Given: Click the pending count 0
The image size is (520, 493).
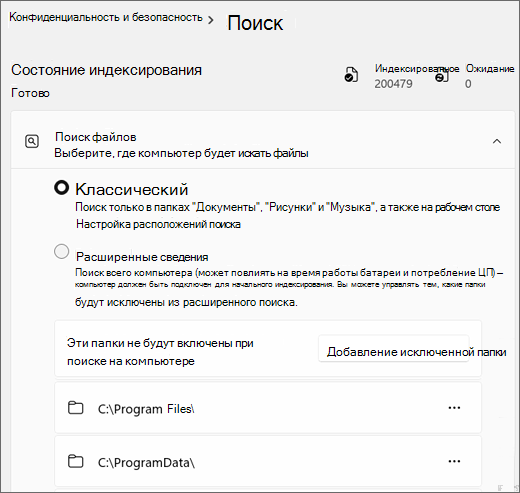Looking at the screenshot, I should (468, 84).
